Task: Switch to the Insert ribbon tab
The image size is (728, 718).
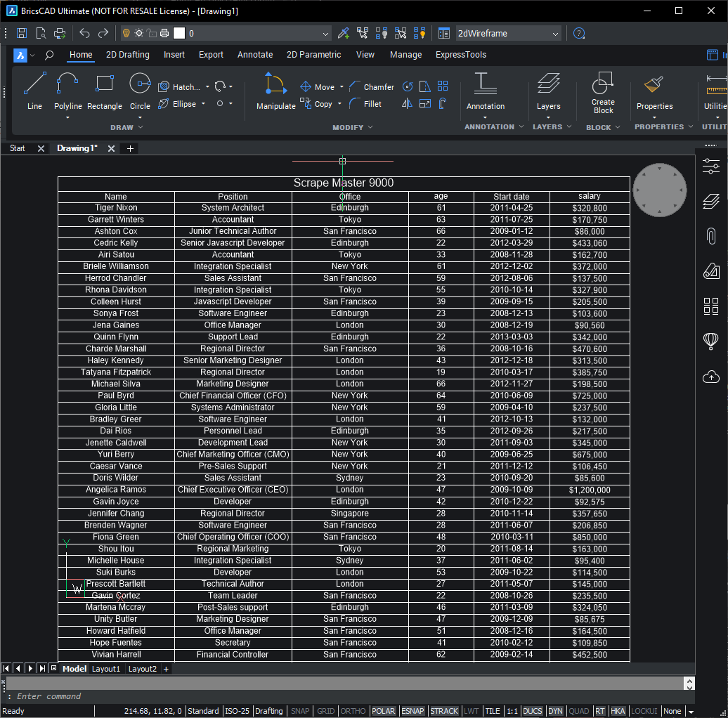Action: click(174, 55)
